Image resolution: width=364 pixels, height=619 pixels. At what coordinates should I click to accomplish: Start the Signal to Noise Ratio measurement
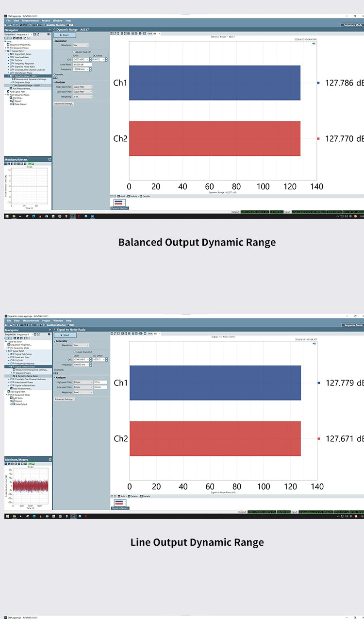click(x=65, y=335)
